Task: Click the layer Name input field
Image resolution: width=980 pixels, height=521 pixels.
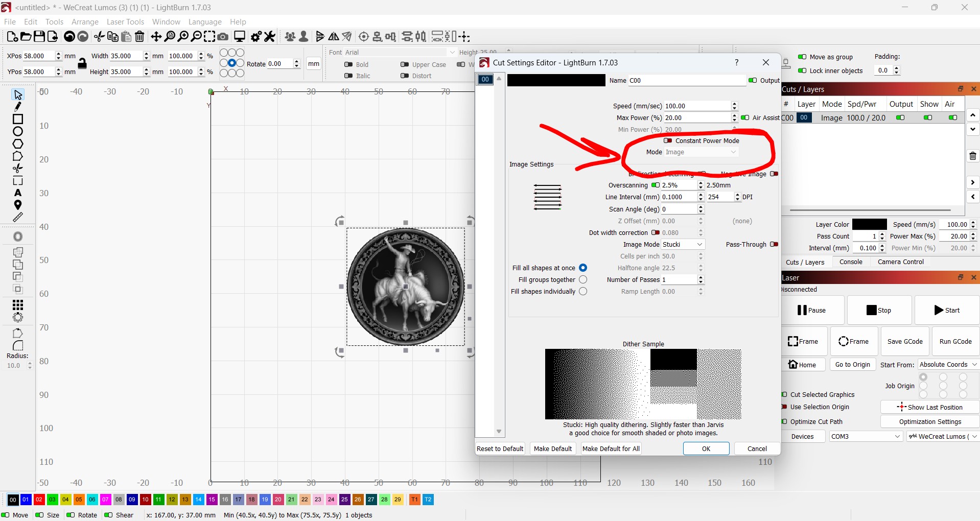Action: tap(686, 81)
